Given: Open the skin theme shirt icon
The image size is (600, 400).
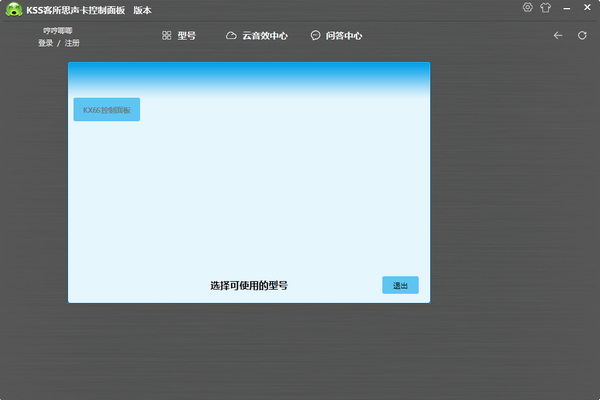Looking at the screenshot, I should pos(545,8).
